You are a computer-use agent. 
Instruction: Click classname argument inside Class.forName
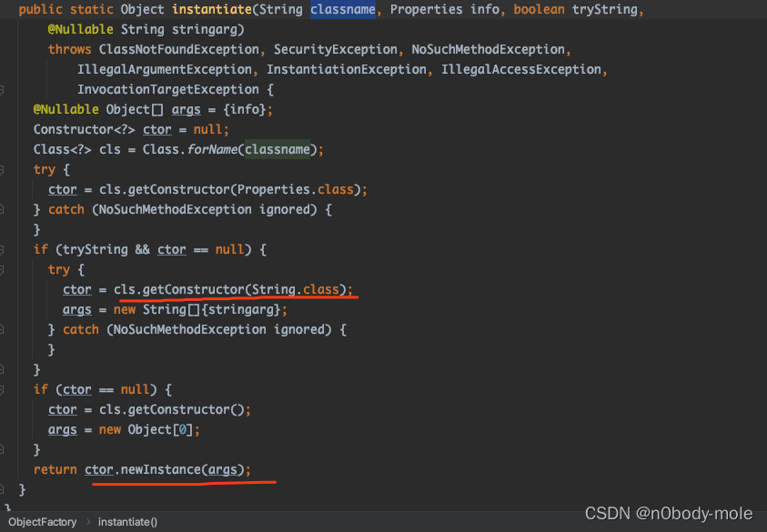point(278,150)
